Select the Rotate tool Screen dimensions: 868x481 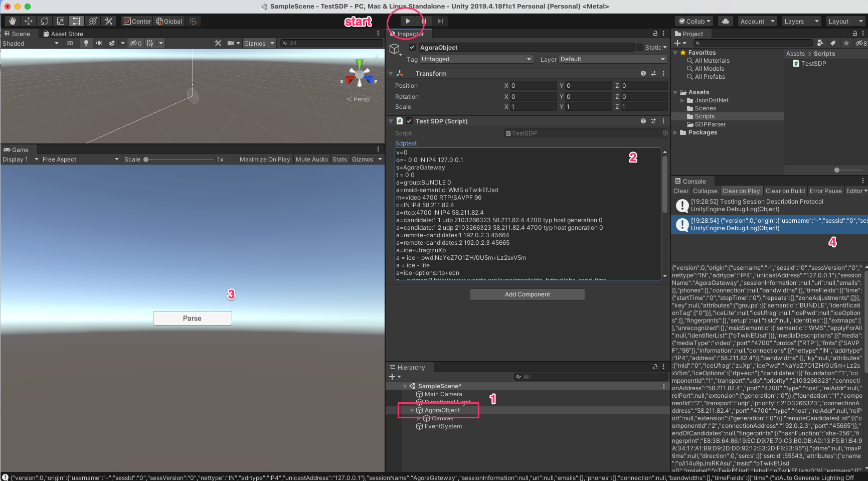[x=45, y=21]
